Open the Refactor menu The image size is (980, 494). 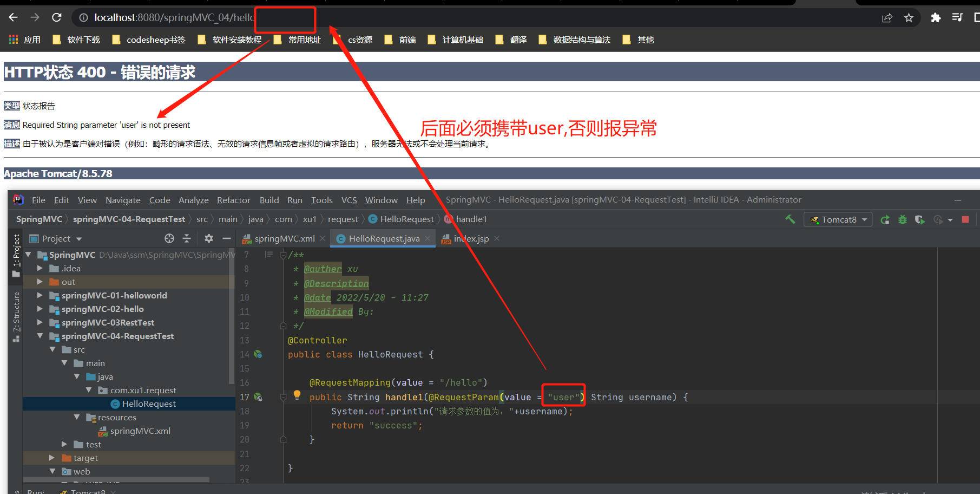coord(234,200)
